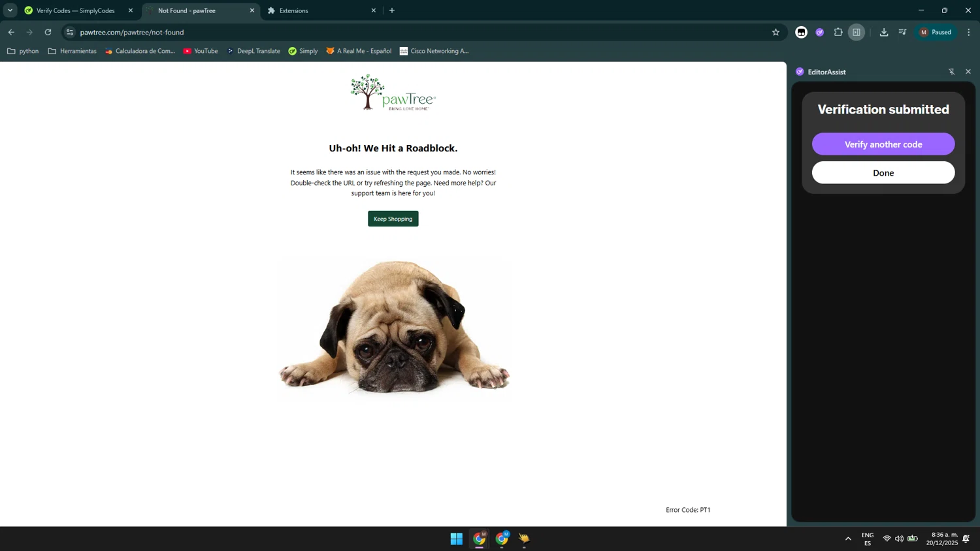
Task: Open the notification bell icon
Action: click(966, 539)
